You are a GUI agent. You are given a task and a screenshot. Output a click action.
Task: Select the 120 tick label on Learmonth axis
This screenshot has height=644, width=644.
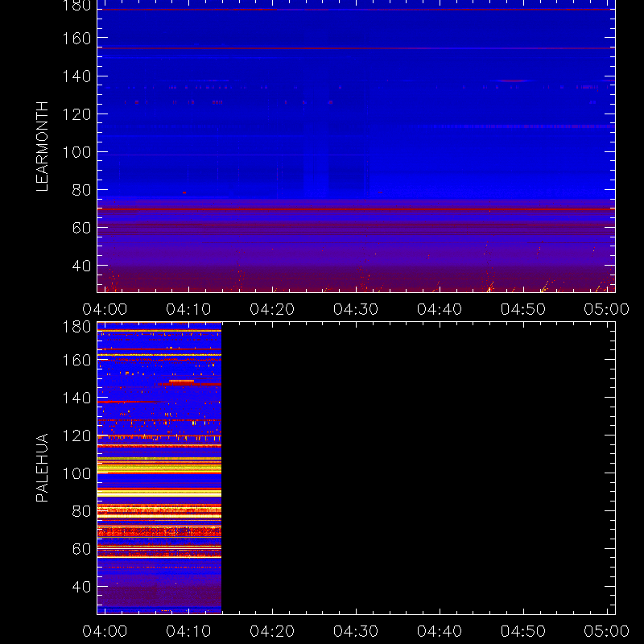tap(76, 114)
